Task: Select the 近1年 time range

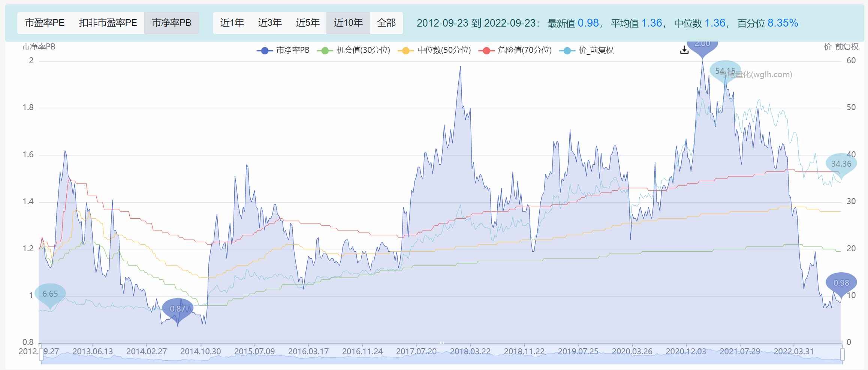Action: pos(232,23)
